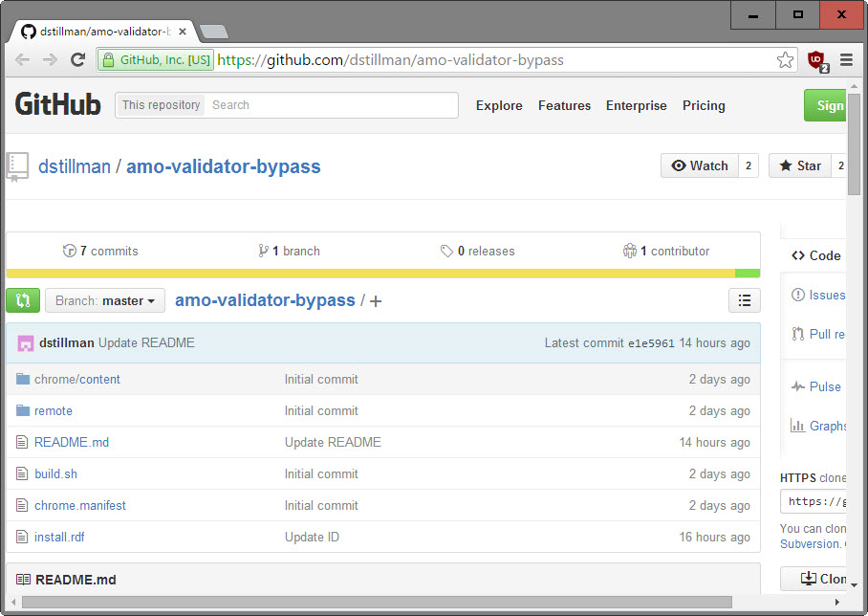Viewport: 868px width, 616px height.
Task: Click the watchers count 2
Action: 749,165
